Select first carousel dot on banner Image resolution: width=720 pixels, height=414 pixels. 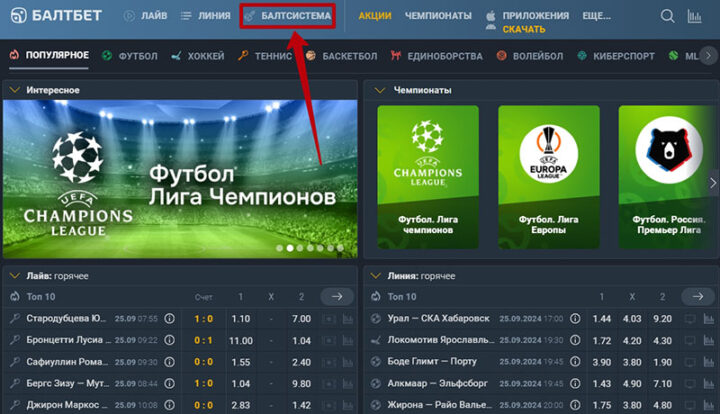tap(280, 248)
